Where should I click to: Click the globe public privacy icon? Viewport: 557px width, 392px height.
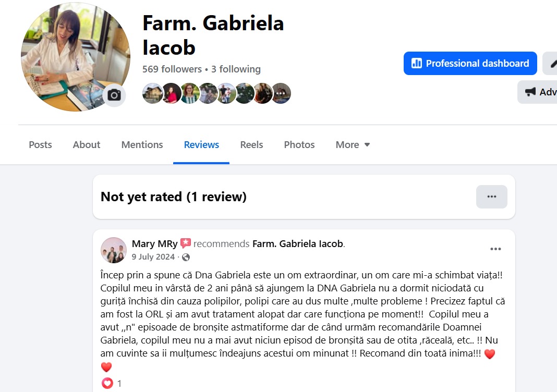point(186,257)
